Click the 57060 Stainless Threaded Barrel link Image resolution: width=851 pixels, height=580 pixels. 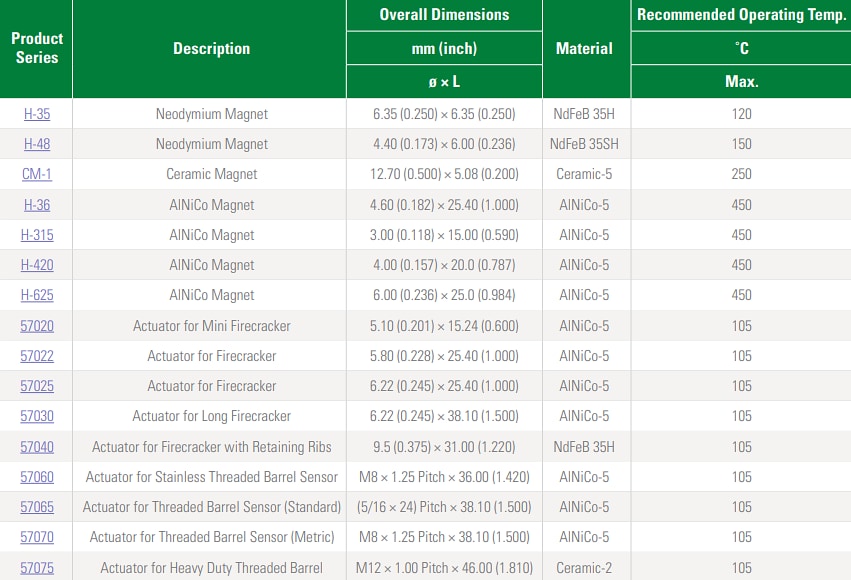(x=36, y=477)
